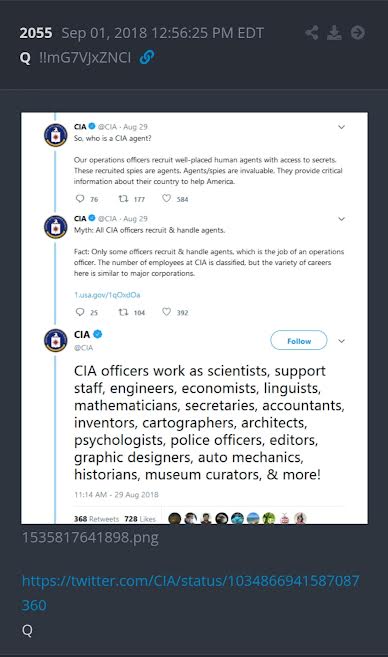Click the CIA avatar on main tweet

pyautogui.click(x=56, y=340)
